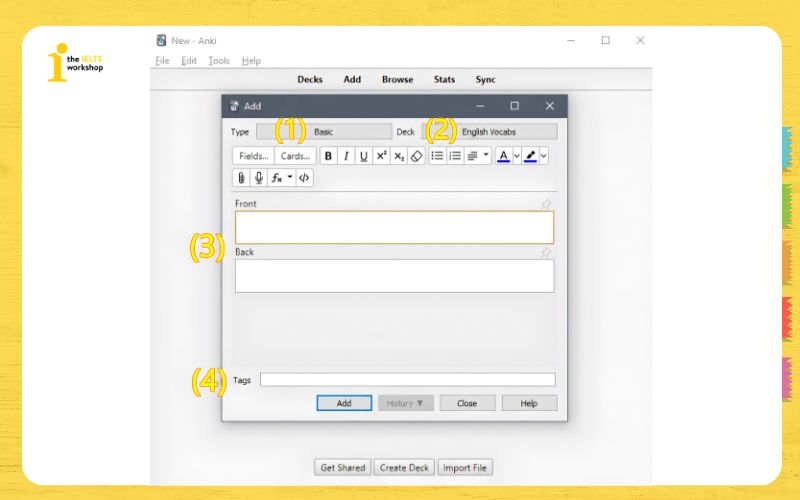The height and width of the screenshot is (500, 800).
Task: Remove formatting with the eraser icon
Action: tap(416, 156)
